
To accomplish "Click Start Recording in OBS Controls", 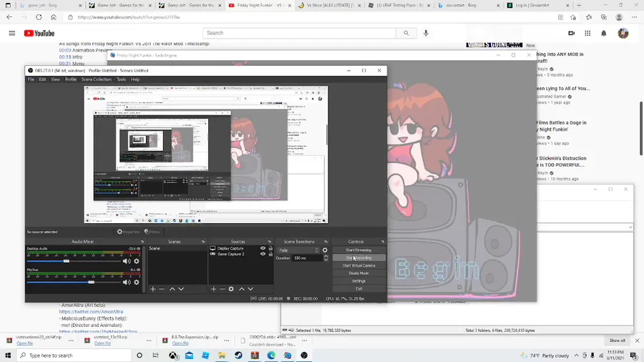I will tap(358, 258).
